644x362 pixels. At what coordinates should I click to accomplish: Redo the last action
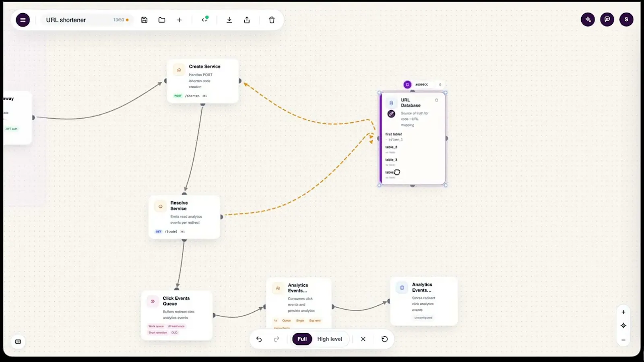[x=276, y=339]
